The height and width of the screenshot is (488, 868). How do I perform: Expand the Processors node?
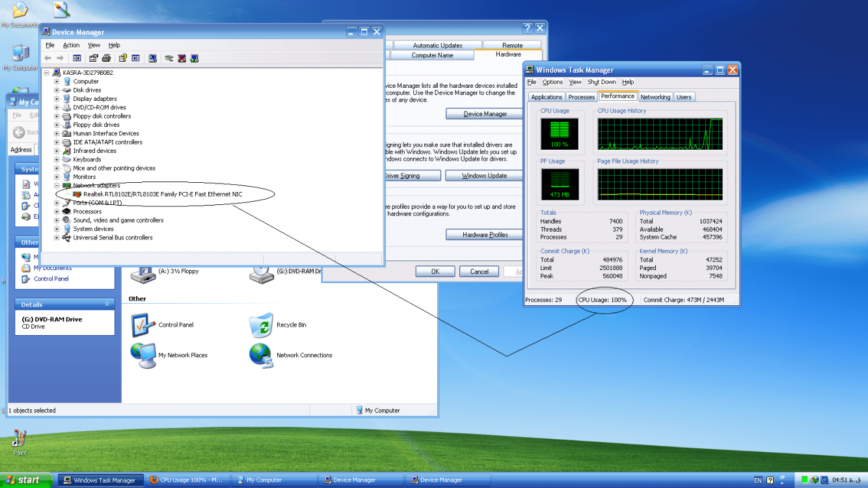57,211
